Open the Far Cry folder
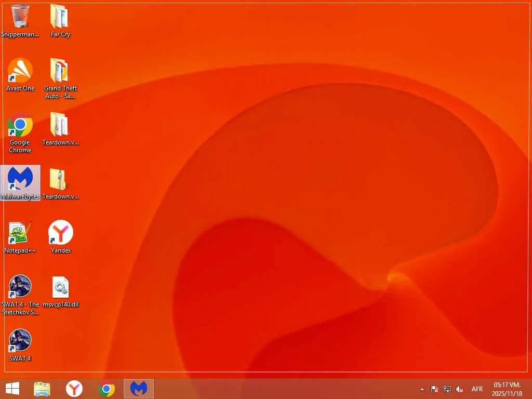The width and height of the screenshot is (532, 399). 60,21
